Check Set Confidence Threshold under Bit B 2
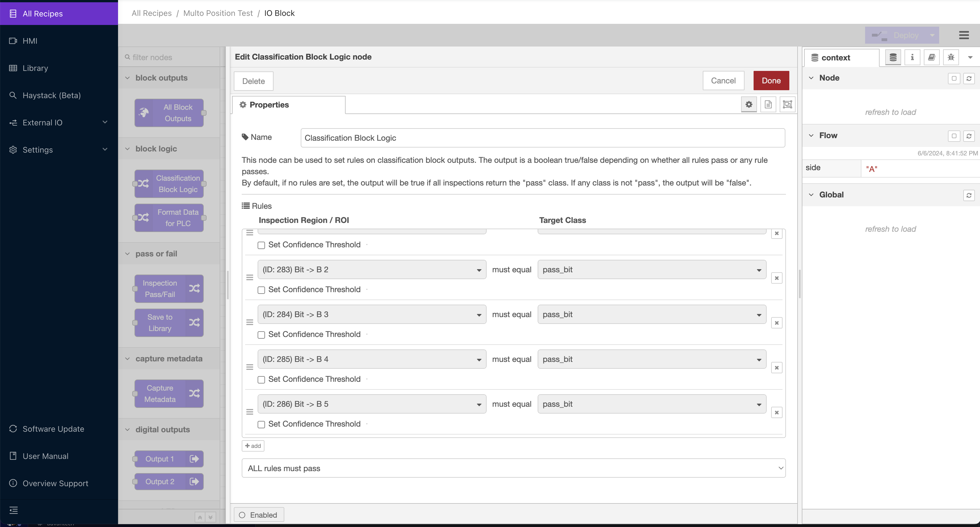The width and height of the screenshot is (980, 527). [x=261, y=290]
